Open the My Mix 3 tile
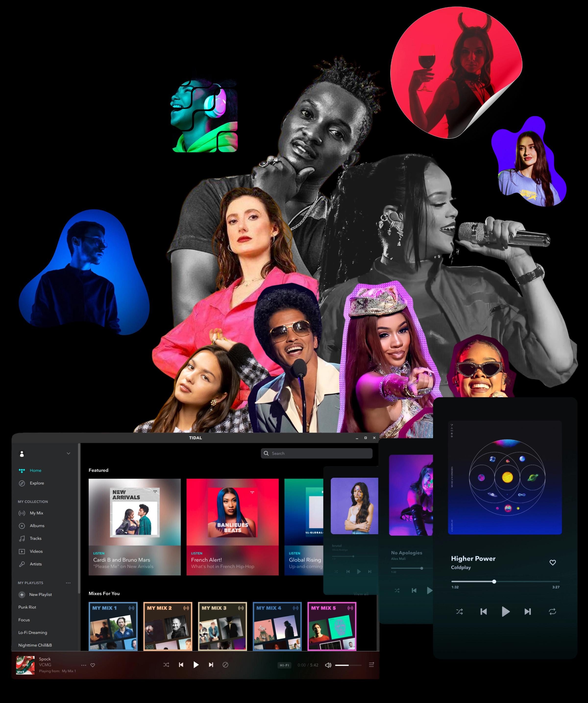 coord(223,626)
